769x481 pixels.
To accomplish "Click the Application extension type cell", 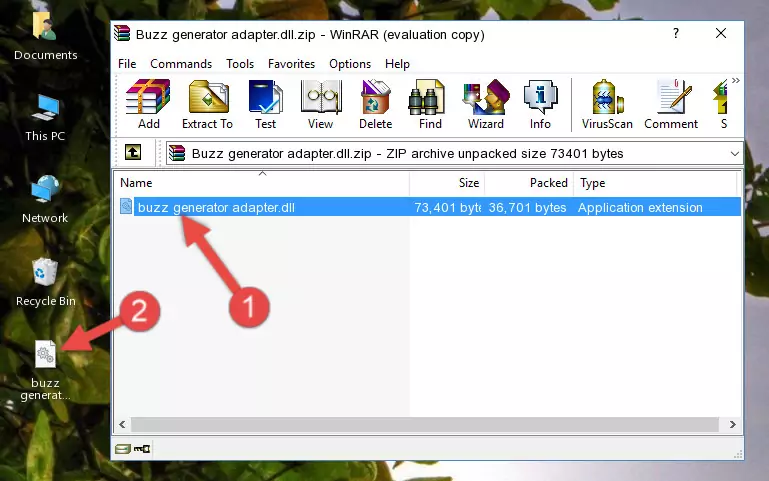I will point(640,207).
